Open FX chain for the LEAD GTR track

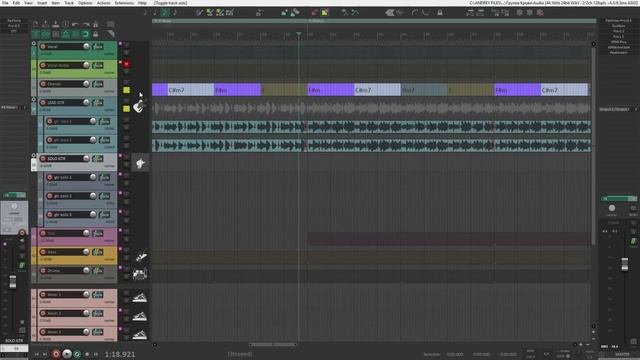[x=98, y=102]
